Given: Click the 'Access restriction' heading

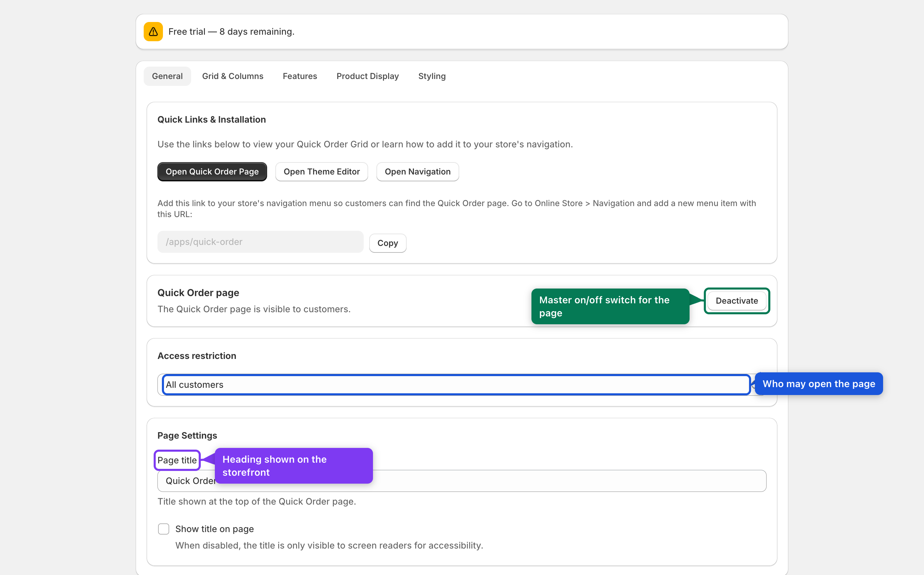Looking at the screenshot, I should pyautogui.click(x=197, y=356).
